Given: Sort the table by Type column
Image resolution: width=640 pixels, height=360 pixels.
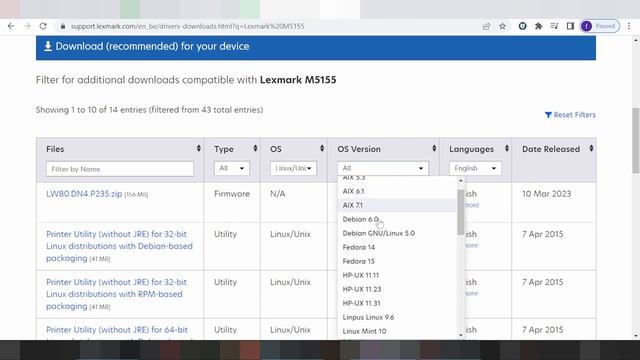Looking at the screenshot, I should click(x=255, y=149).
